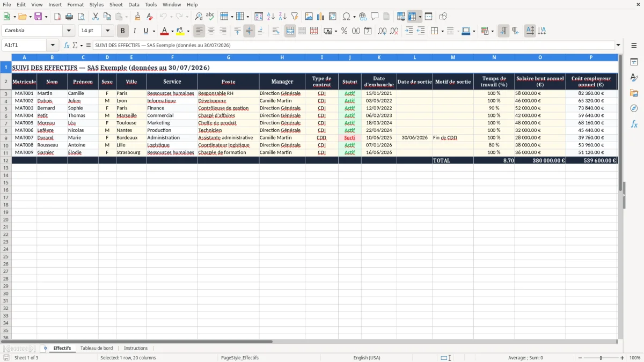This screenshot has width=644, height=362.
Task: Run the Spelling check icon
Action: 210,17
